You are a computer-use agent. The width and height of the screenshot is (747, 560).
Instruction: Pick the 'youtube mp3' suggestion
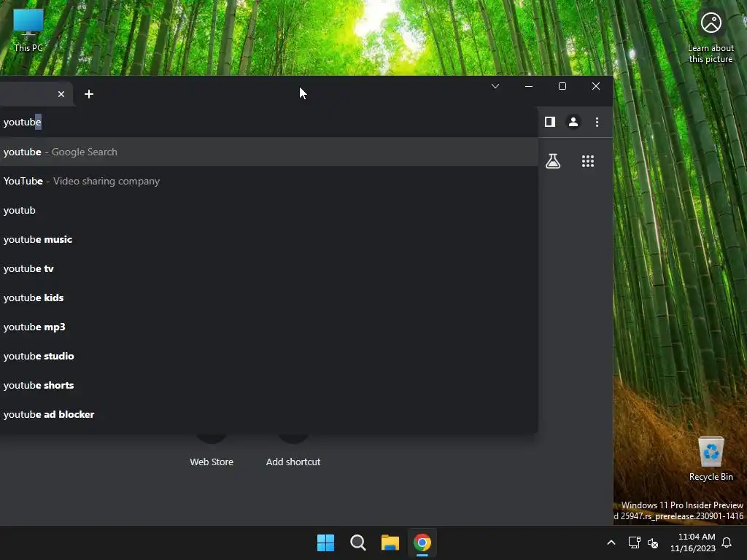(x=268, y=327)
